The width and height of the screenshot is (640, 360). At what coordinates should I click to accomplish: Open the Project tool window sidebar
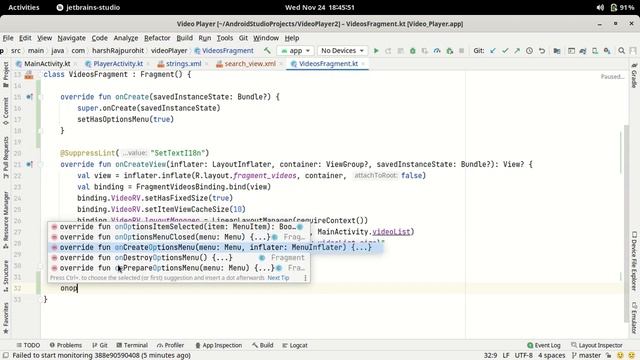click(6, 74)
